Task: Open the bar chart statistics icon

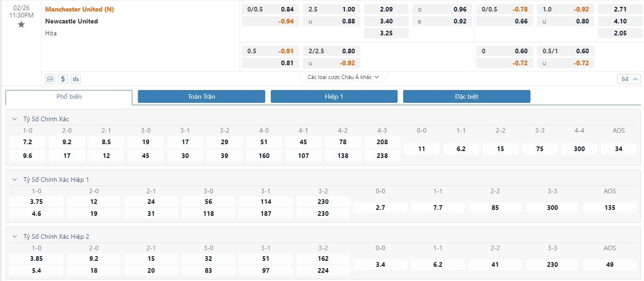Action: tap(76, 79)
